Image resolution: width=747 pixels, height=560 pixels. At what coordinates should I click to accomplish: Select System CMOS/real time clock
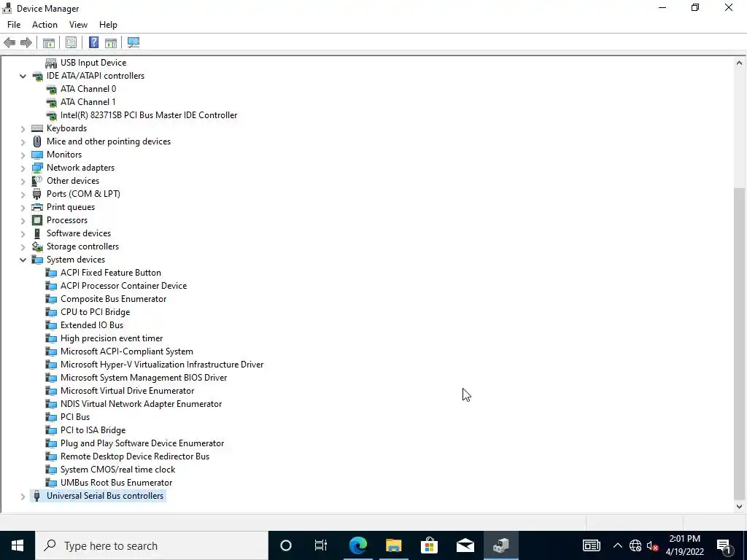point(117,470)
